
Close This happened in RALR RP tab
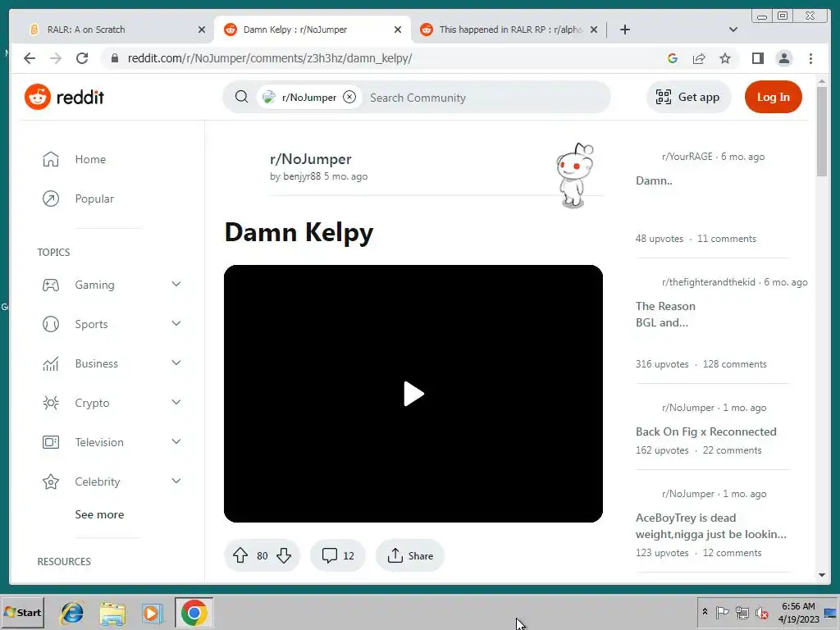coord(594,30)
